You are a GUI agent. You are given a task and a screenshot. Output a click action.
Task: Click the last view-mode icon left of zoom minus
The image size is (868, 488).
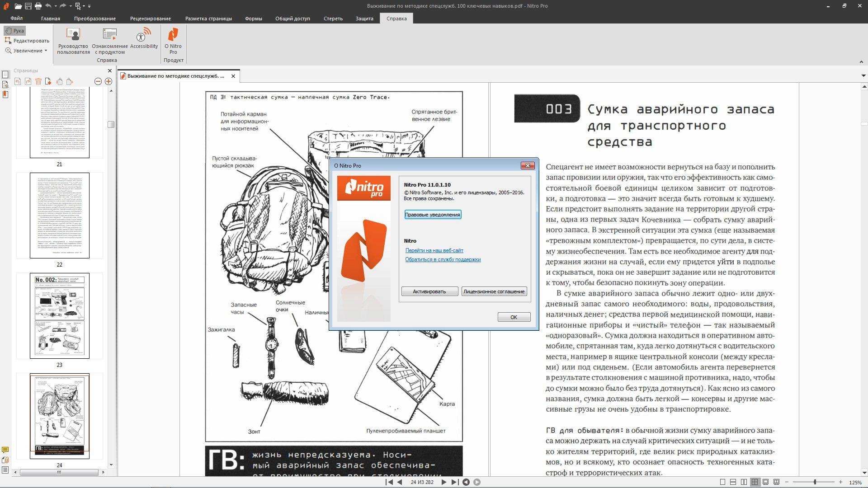pyautogui.click(x=777, y=482)
